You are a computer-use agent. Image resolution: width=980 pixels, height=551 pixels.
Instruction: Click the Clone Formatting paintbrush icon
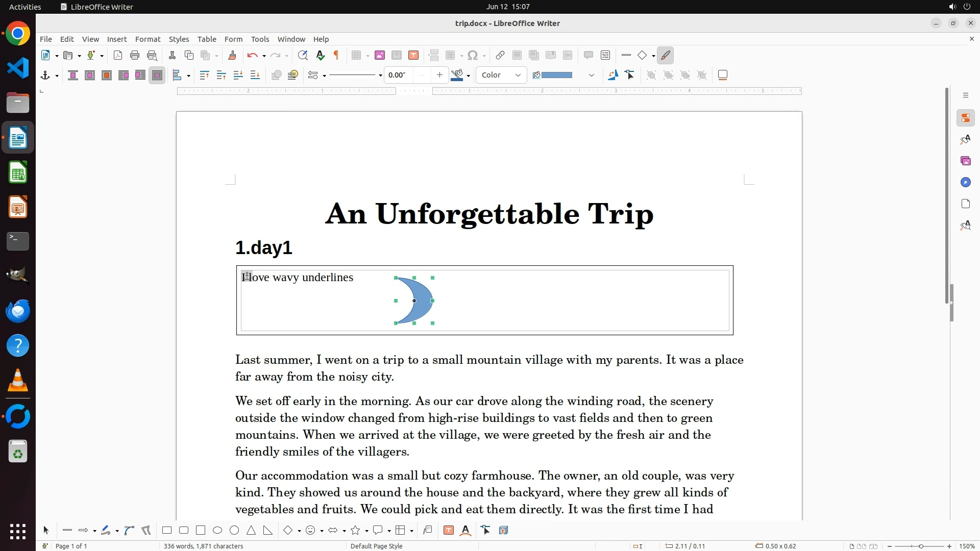232,55
